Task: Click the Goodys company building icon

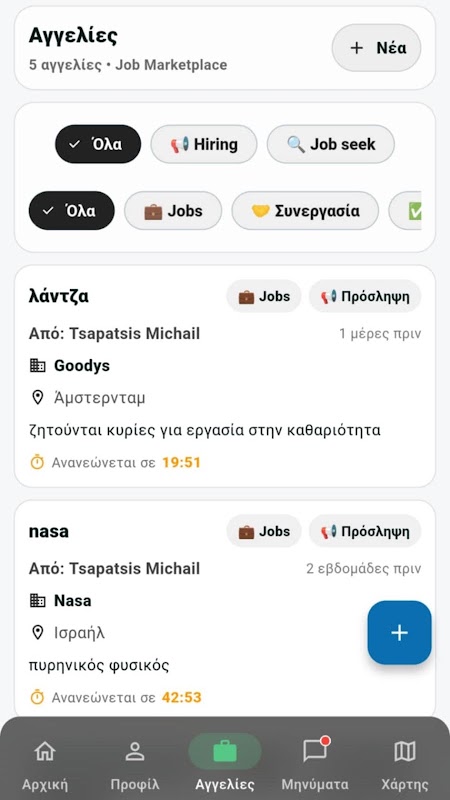Action: click(37, 365)
